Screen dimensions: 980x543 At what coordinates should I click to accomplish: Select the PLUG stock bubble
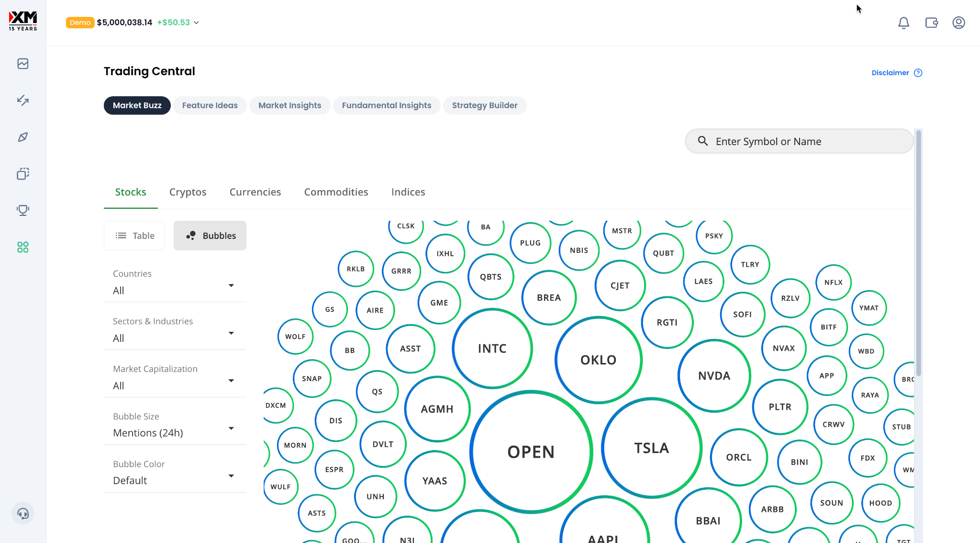(x=530, y=243)
